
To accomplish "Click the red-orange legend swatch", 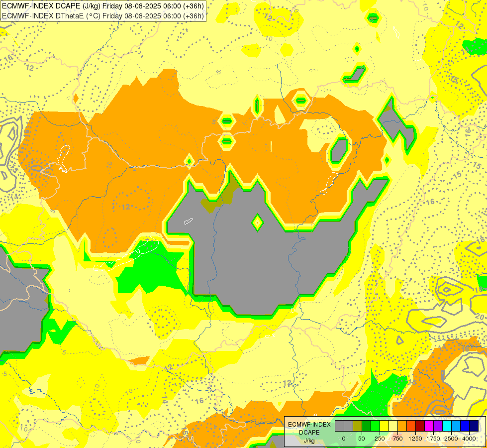I will pyautogui.click(x=411, y=426).
